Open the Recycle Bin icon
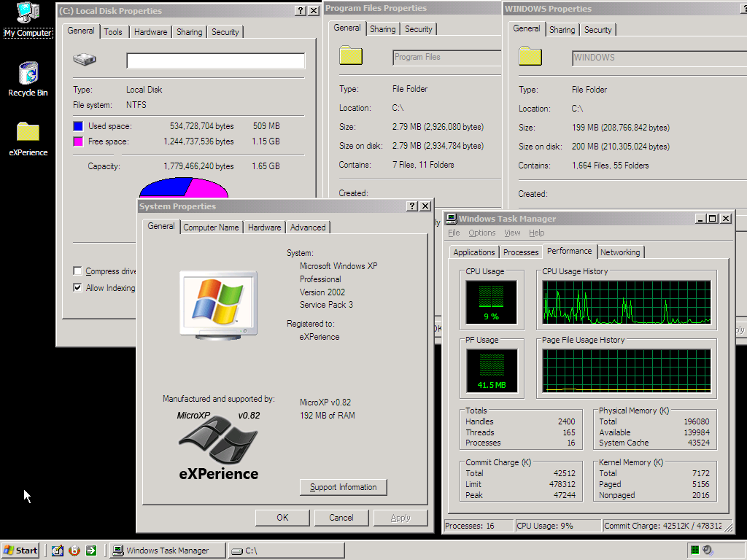This screenshot has width=747, height=560. (28, 74)
